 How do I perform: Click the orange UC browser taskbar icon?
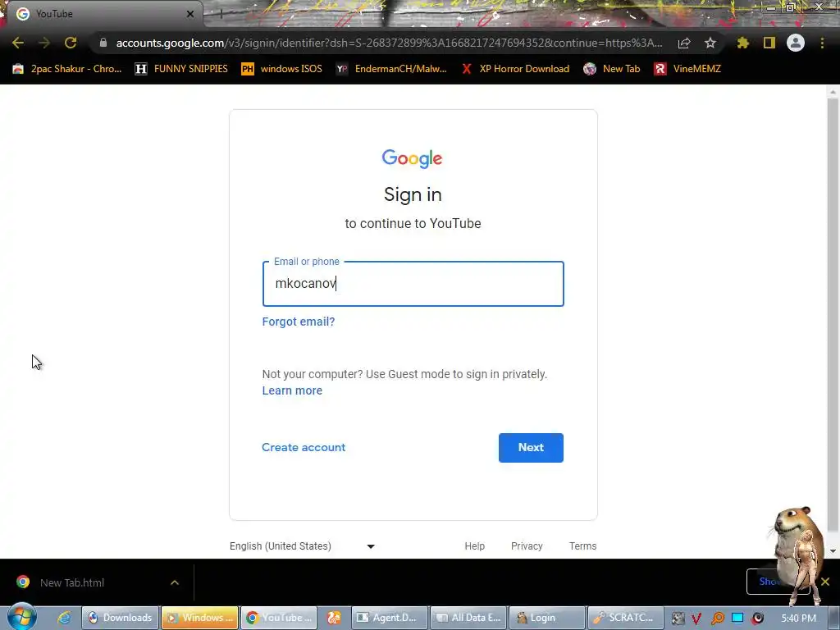335,618
